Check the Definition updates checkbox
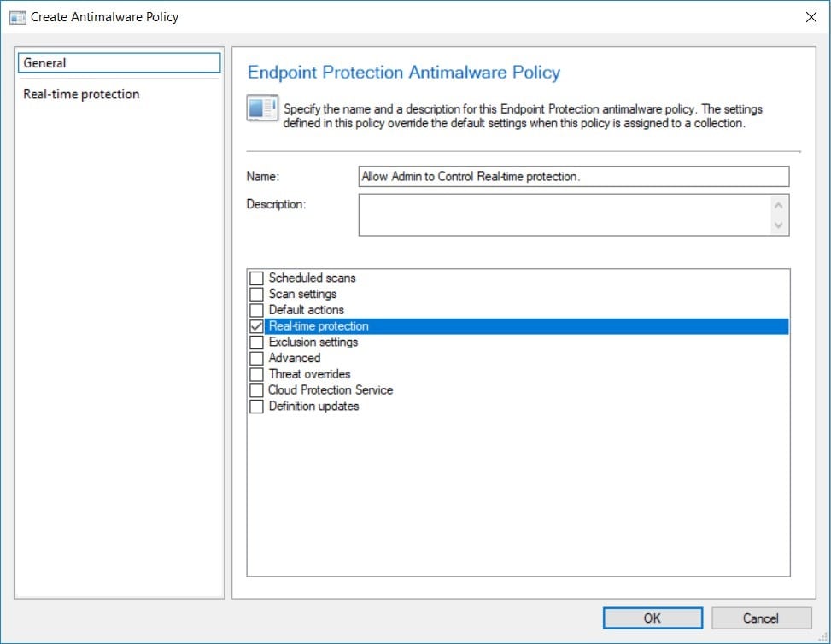Image resolution: width=831 pixels, height=644 pixels. tap(256, 407)
